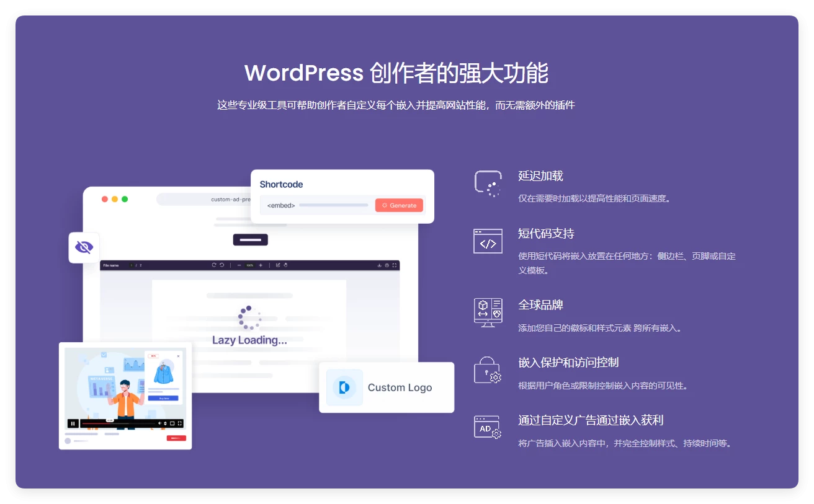Click the download icon in the viewer toolbar
This screenshot has height=504, width=814.
379,264
